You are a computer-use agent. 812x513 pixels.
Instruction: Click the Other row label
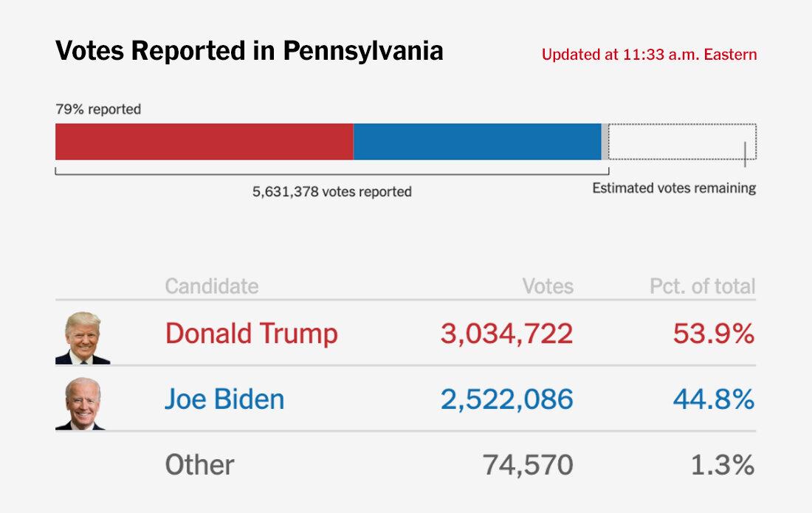[199, 465]
